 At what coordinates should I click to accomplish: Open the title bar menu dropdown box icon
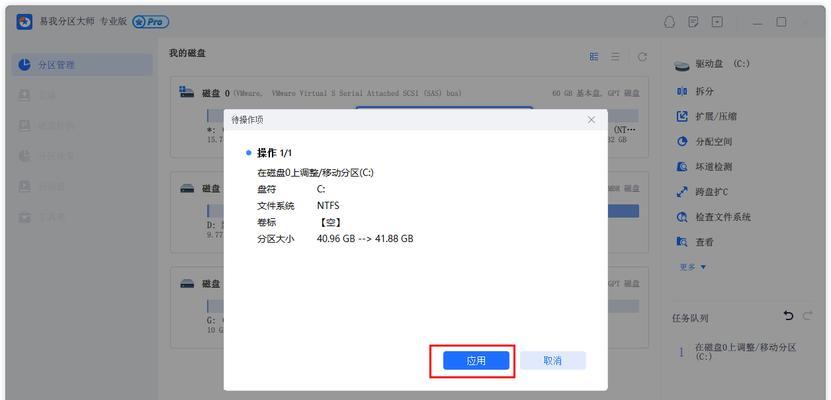point(718,22)
